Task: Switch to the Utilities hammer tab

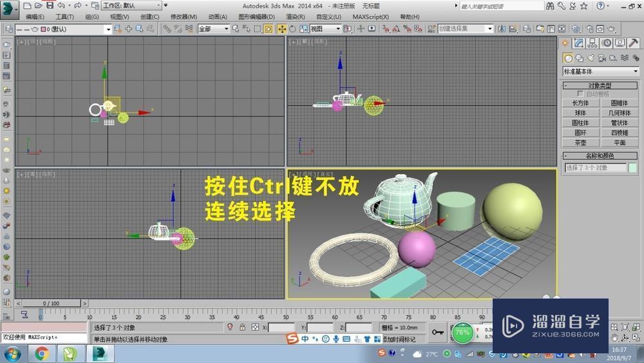Action: tap(633, 43)
